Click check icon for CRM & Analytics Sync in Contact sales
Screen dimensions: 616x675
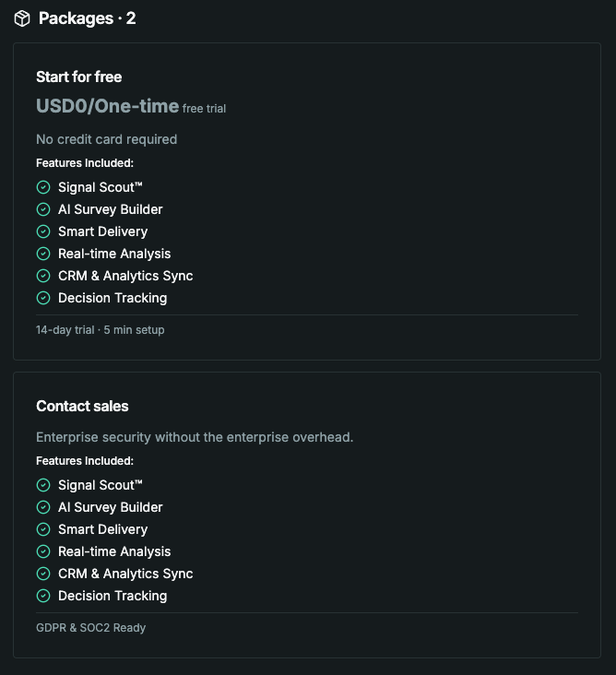tap(43, 574)
